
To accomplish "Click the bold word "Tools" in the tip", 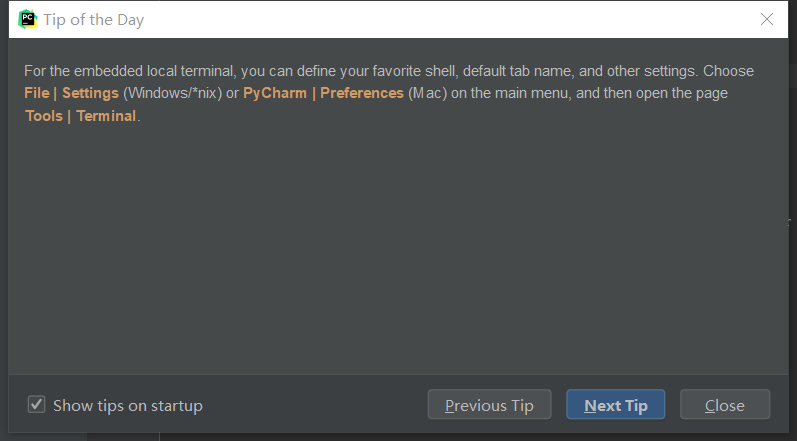I will [44, 115].
